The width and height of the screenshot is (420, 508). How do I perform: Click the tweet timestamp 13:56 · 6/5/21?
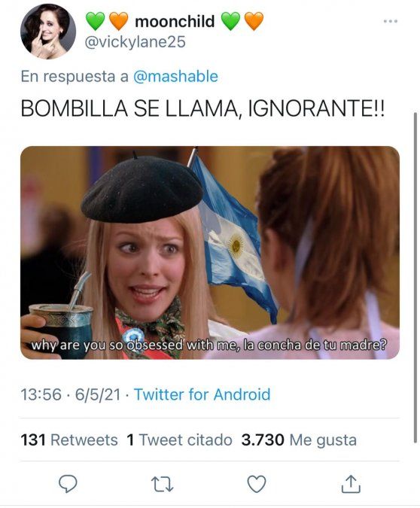click(70, 394)
